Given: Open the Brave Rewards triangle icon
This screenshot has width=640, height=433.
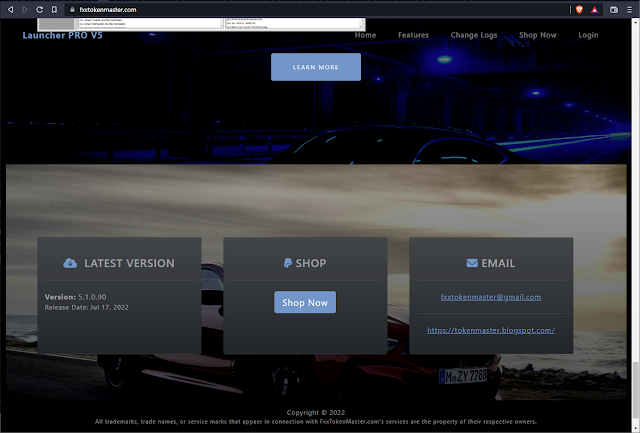Looking at the screenshot, I should pos(595,9).
